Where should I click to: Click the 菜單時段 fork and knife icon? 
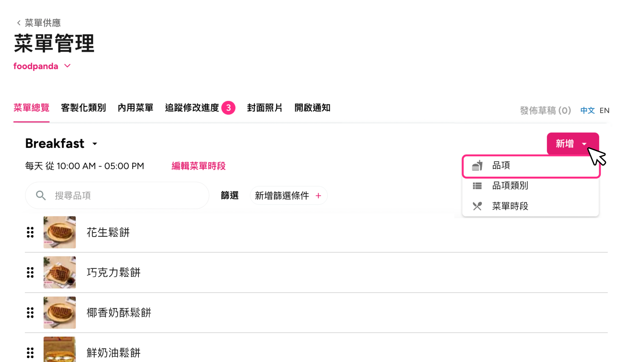tap(477, 206)
